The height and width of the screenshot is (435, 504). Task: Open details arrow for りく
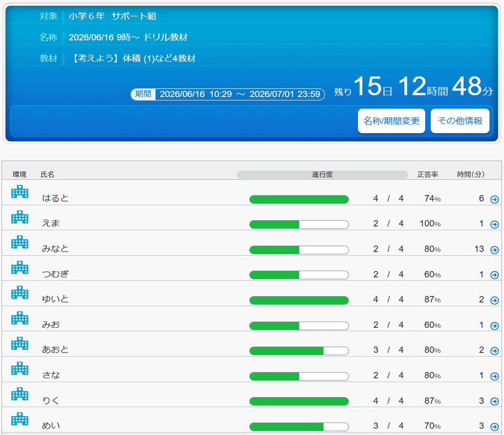coord(495,401)
